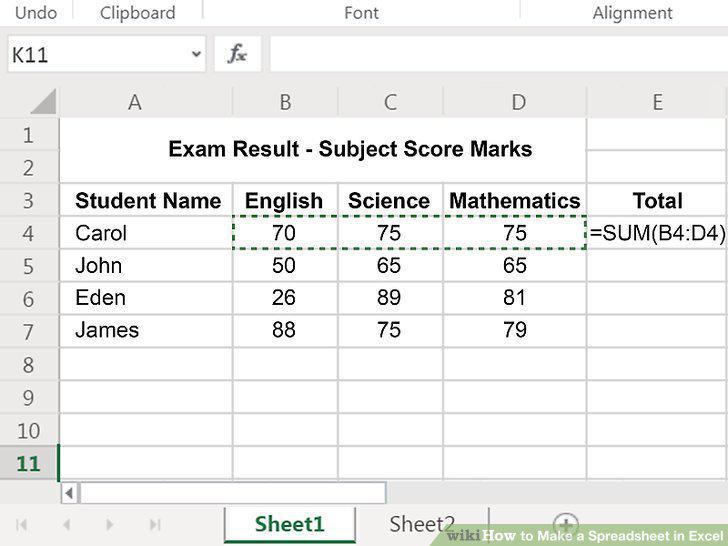This screenshot has width=728, height=546.
Task: Click the Select All corner triangle
Action: click(x=44, y=102)
